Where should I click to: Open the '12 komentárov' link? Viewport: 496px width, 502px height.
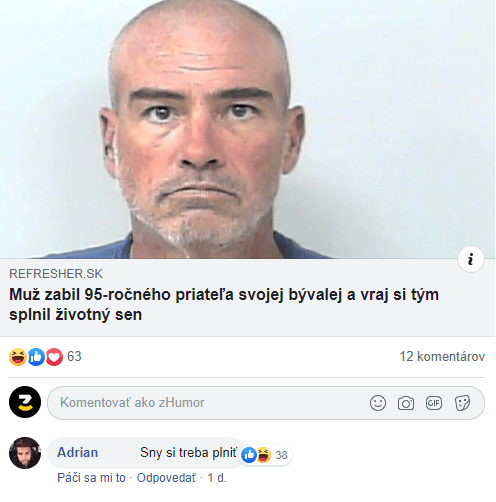pyautogui.click(x=442, y=357)
